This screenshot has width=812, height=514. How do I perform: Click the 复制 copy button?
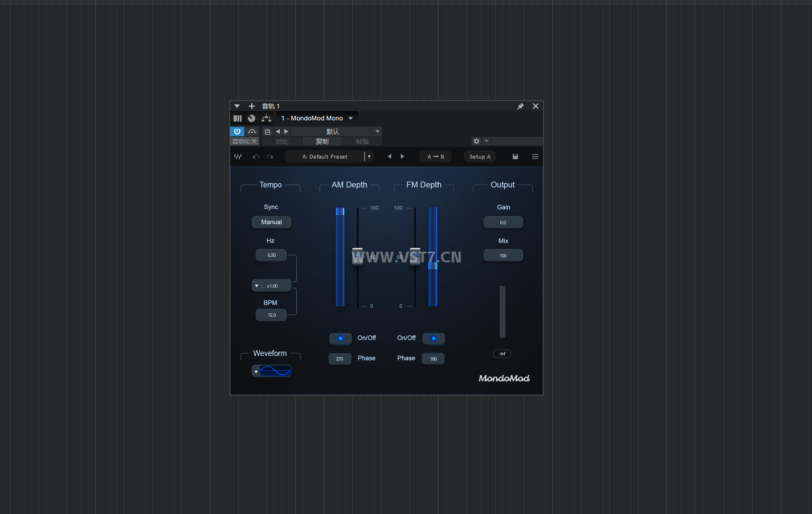click(x=322, y=141)
